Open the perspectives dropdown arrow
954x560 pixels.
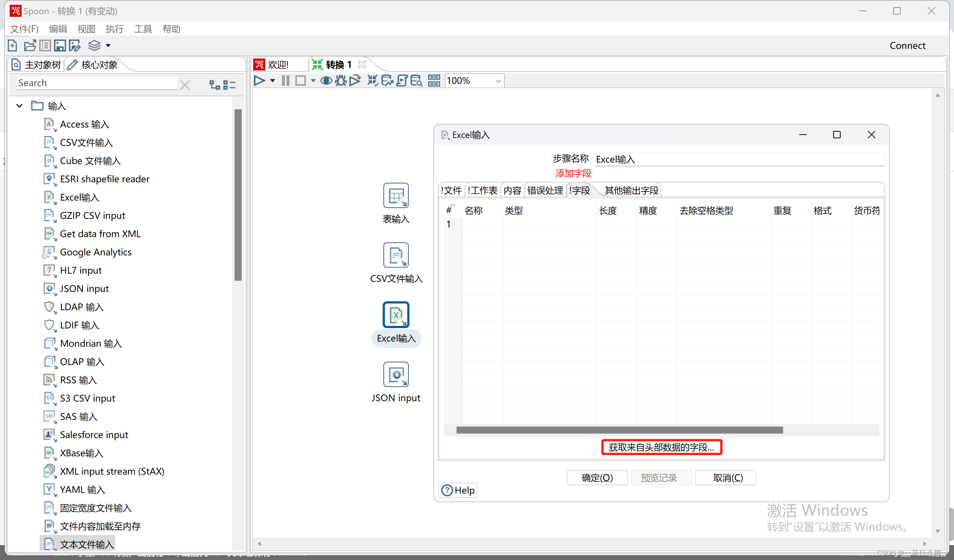(108, 45)
